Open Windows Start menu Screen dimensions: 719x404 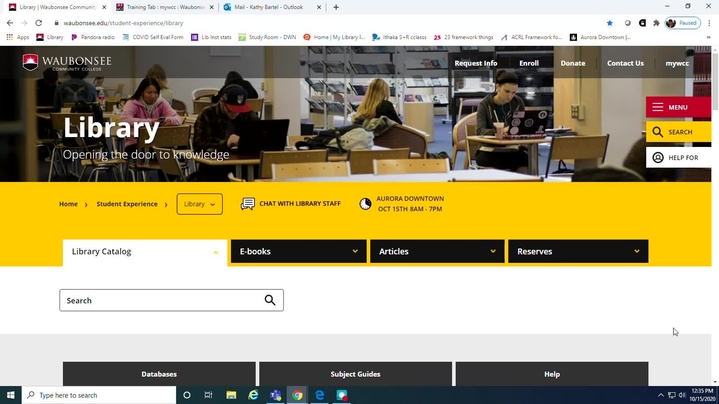coord(11,395)
